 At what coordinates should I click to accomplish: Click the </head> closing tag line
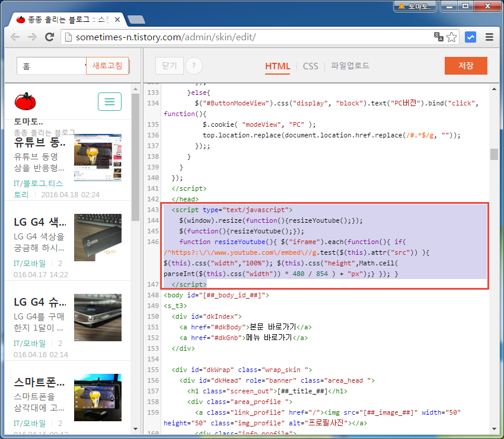pyautogui.click(x=185, y=199)
